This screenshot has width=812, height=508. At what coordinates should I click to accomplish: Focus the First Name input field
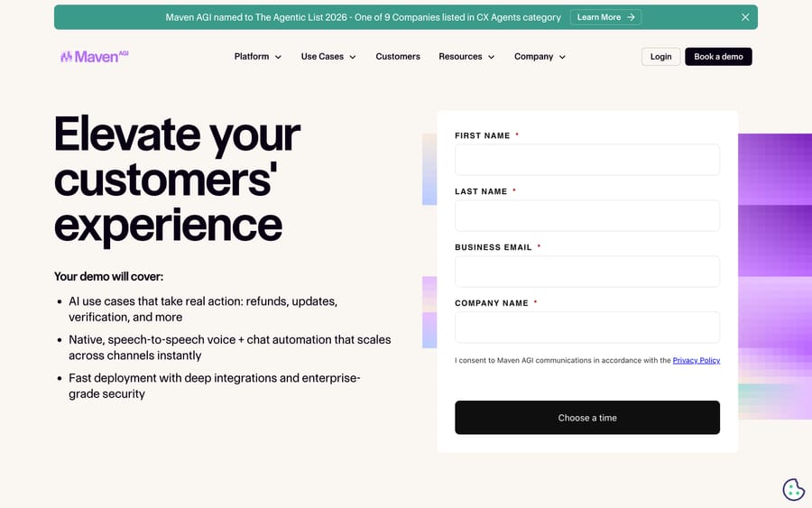pyautogui.click(x=587, y=160)
